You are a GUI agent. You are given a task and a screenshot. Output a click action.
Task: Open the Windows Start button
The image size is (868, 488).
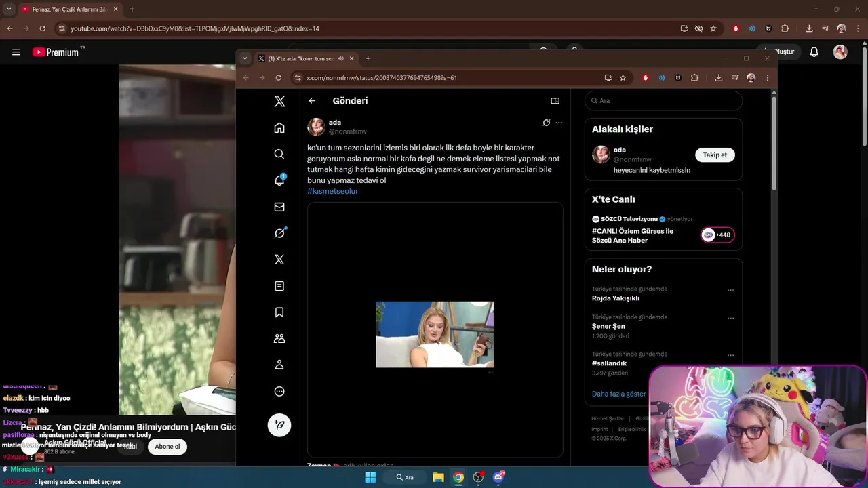click(370, 477)
